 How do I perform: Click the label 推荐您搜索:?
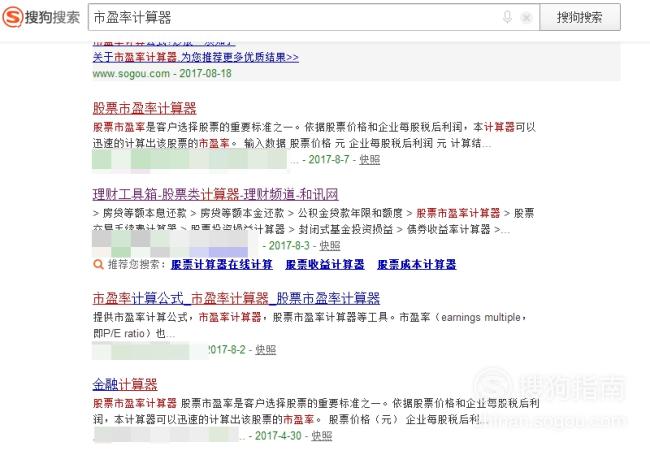(137, 264)
